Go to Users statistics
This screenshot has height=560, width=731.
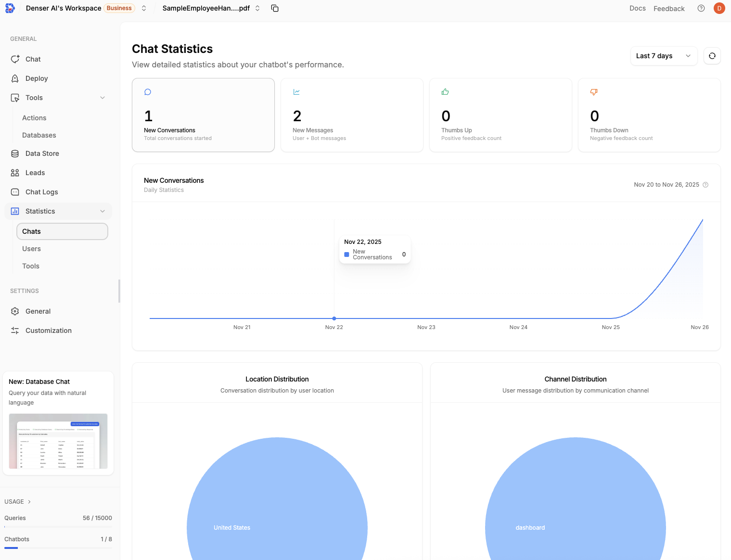[x=32, y=249]
